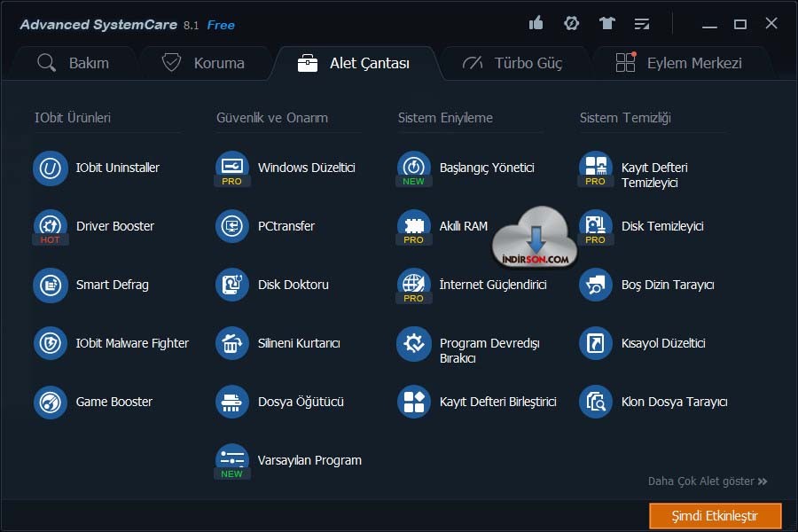Open the Program Devredışı Bırakıcı icon

tap(414, 344)
